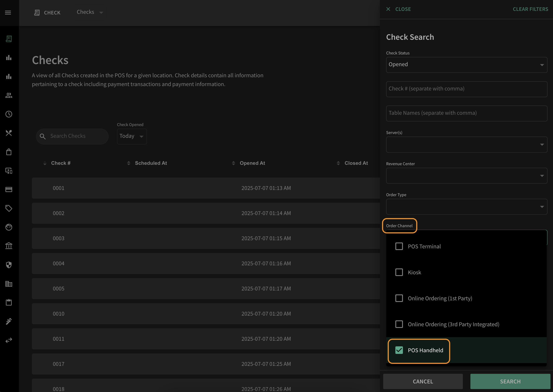
Task: Open the Revenue Center dropdown
Action: click(466, 176)
